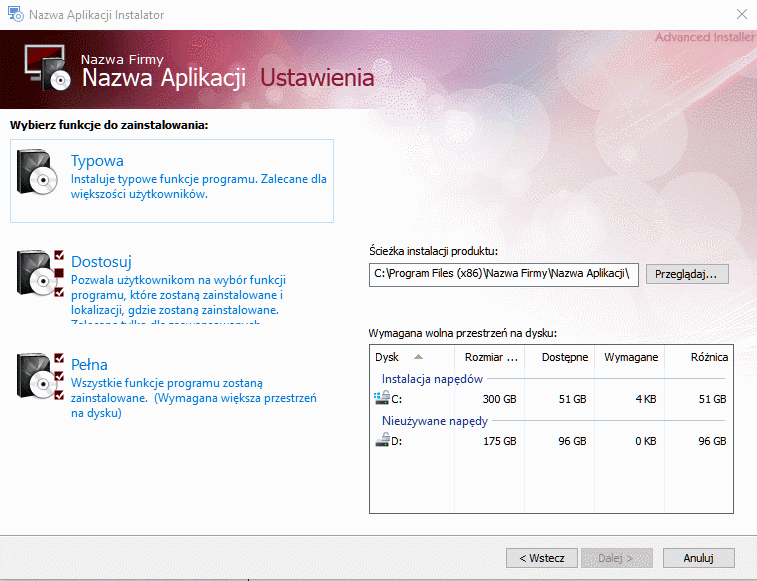
Task: Choose the Pełna installation option title
Action: (x=89, y=364)
